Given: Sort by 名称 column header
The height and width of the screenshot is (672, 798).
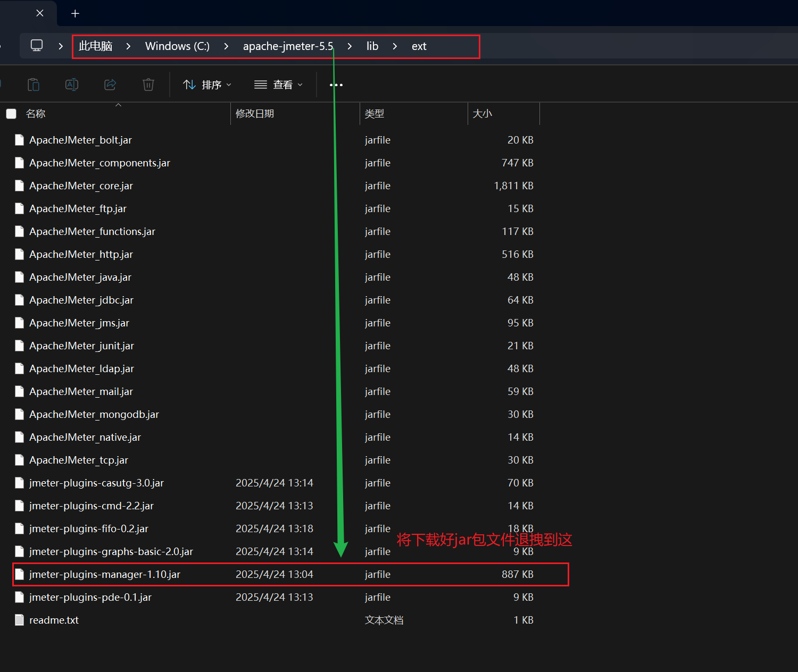Looking at the screenshot, I should coord(36,114).
